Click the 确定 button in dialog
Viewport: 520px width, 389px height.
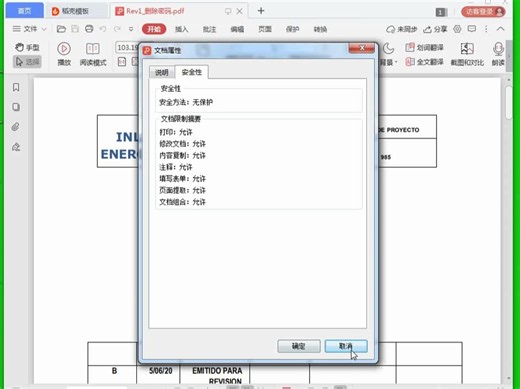(299, 346)
